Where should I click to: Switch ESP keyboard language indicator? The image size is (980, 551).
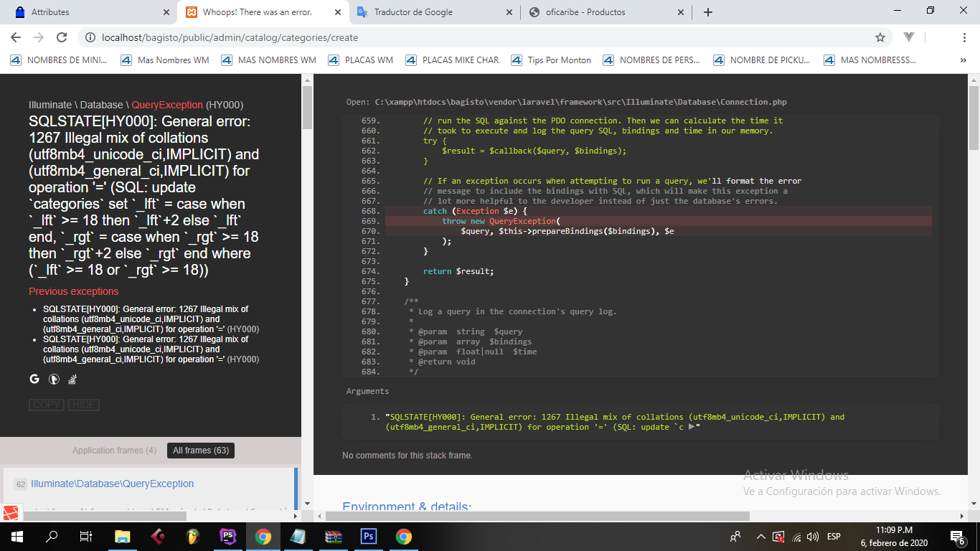[834, 537]
